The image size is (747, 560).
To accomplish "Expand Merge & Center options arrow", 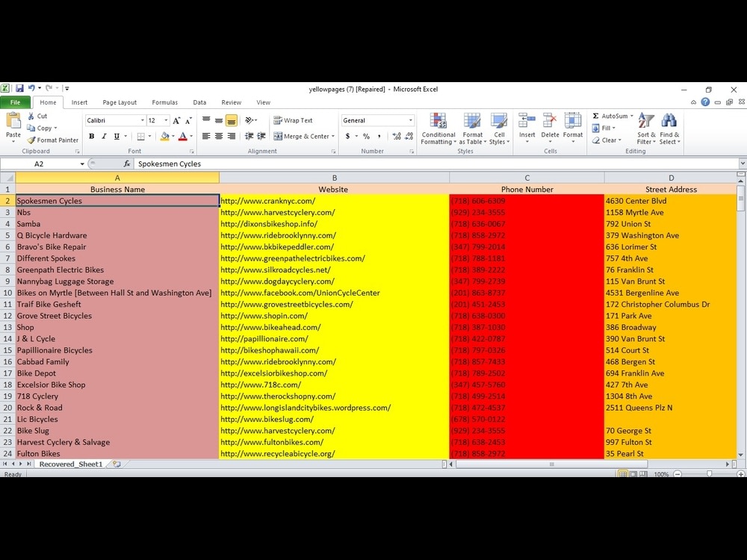I will pyautogui.click(x=333, y=136).
